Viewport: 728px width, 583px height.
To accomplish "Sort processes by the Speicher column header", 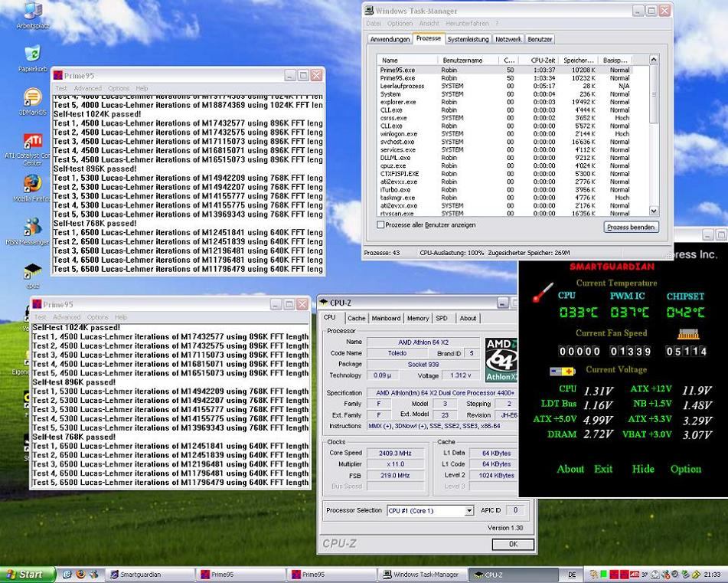I will click(579, 60).
